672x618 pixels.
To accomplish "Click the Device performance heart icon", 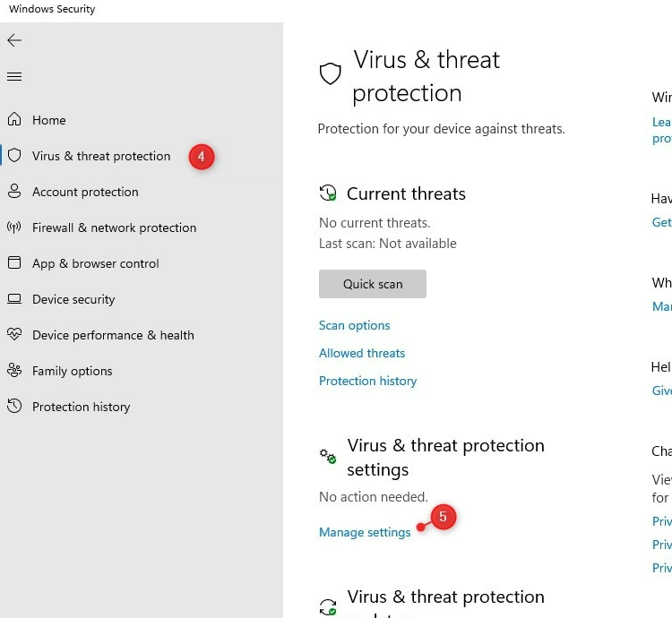I will pyautogui.click(x=14, y=335).
